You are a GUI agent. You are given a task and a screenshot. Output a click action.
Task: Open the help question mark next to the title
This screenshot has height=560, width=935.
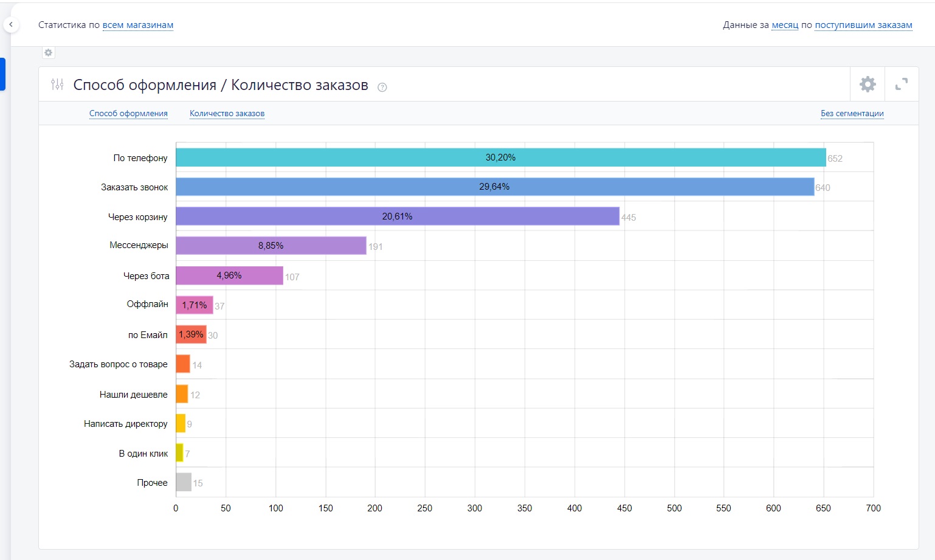click(x=382, y=87)
